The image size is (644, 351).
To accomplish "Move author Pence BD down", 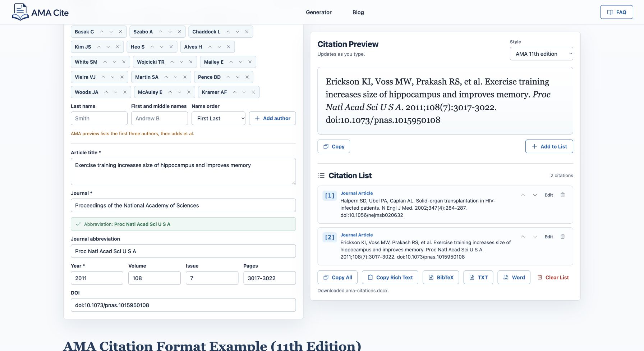I will (238, 77).
